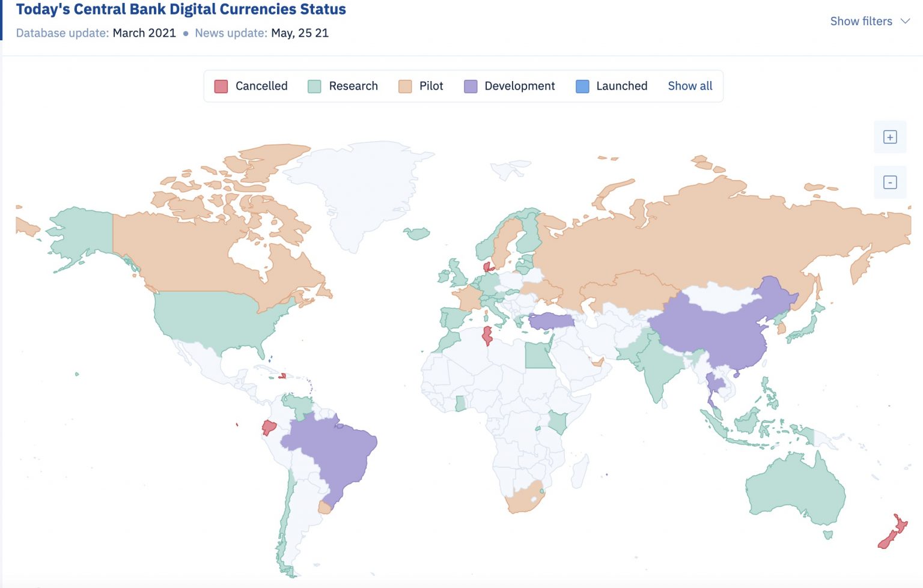Toggle the Cancelled legend filter
This screenshot has height=588, width=923.
tap(261, 86)
